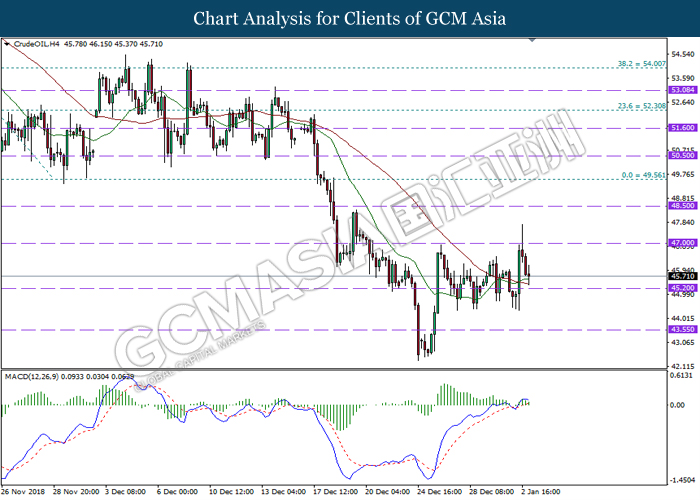The image size is (700, 500).
Task: Click the Fibonacci label 0.0 = 49.561
Action: pos(644,175)
